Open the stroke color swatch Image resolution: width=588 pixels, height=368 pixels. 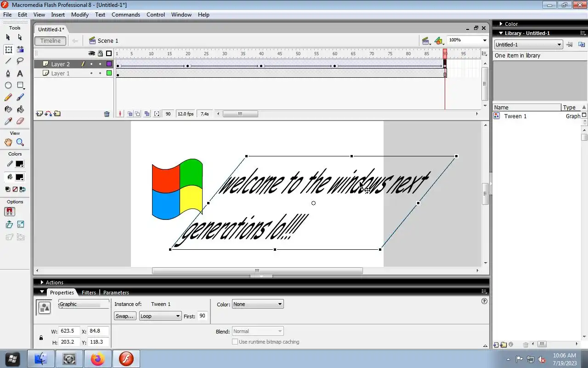point(19,164)
